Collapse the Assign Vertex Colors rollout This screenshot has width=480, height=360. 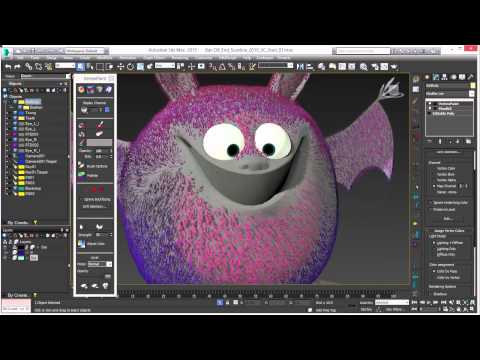point(449,230)
